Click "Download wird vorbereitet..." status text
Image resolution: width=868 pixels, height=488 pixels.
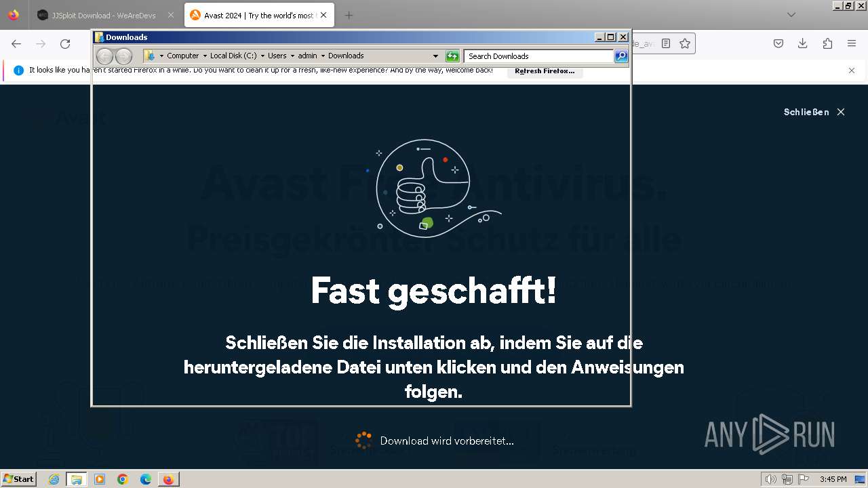coord(447,441)
